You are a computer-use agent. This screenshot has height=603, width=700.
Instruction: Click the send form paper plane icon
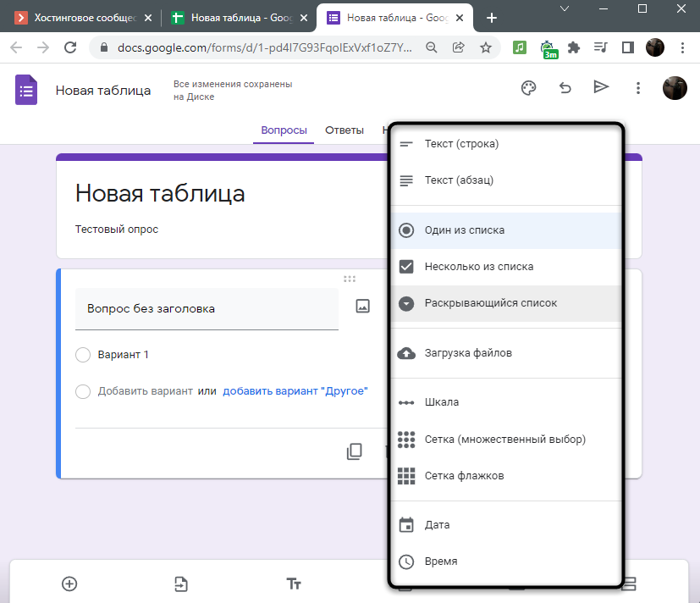tap(601, 88)
